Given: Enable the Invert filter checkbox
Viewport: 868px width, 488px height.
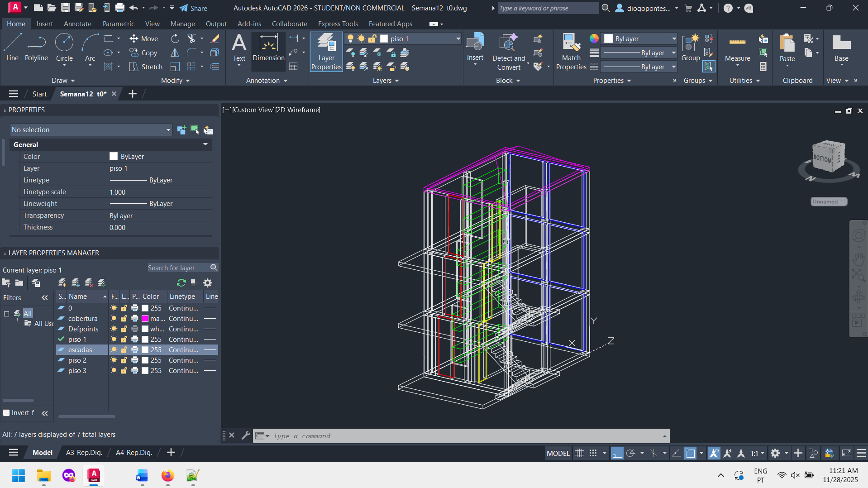Looking at the screenshot, I should [6, 413].
